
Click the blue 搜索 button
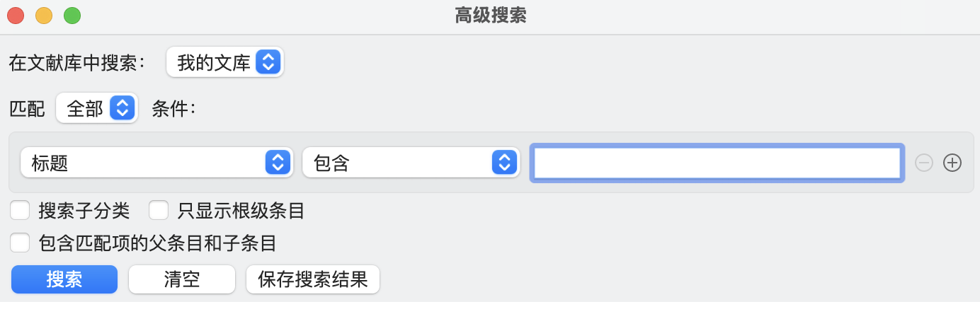click(x=64, y=279)
